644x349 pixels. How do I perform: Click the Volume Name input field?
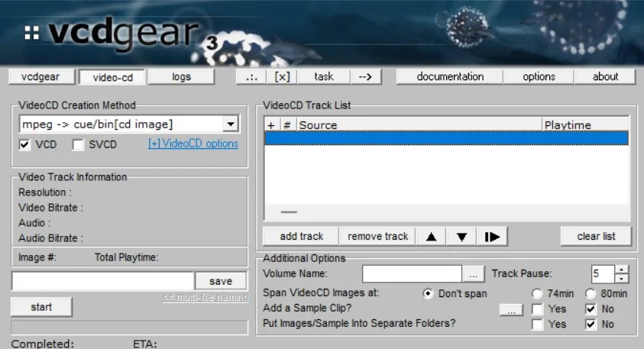point(412,274)
